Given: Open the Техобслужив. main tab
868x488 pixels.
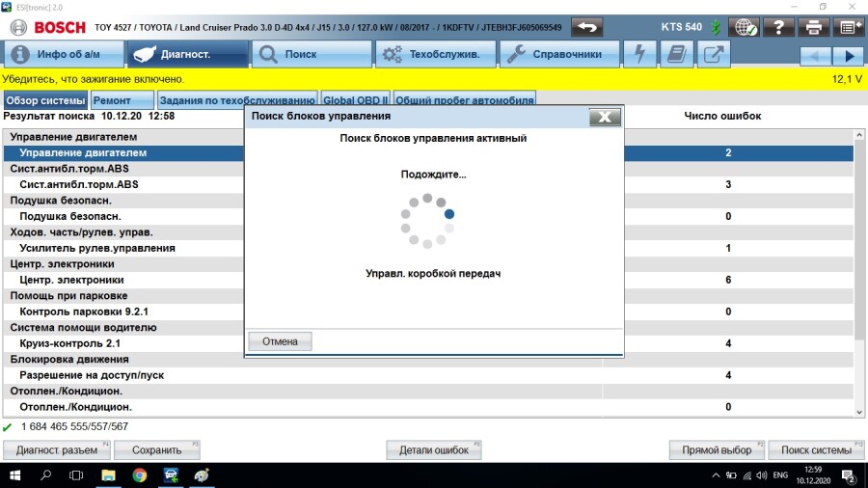Looking at the screenshot, I should tap(436, 54).
